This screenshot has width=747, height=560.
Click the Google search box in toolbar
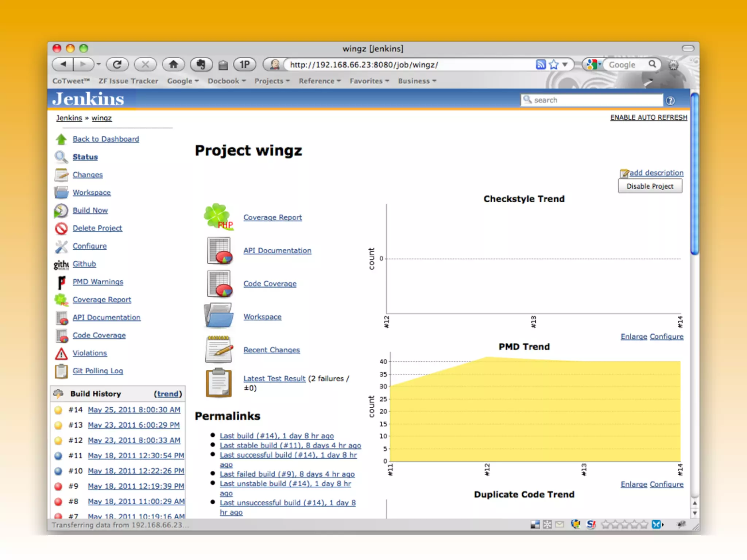[628, 65]
